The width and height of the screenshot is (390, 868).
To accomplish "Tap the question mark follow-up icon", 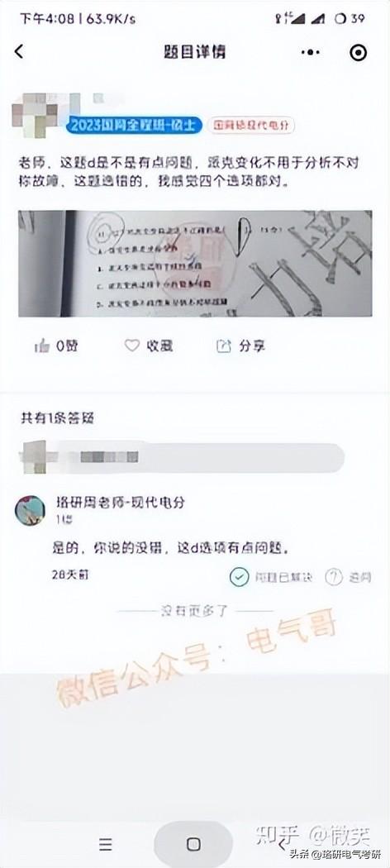I will click(x=334, y=577).
